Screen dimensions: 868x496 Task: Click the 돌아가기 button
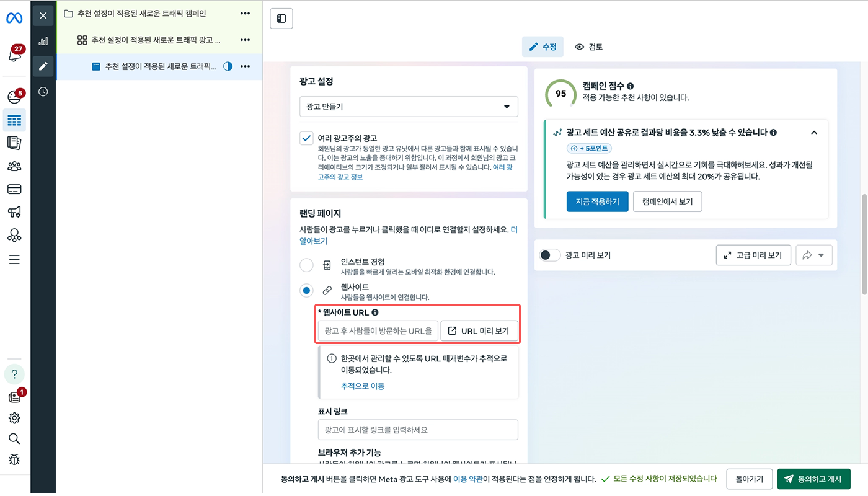(x=749, y=479)
